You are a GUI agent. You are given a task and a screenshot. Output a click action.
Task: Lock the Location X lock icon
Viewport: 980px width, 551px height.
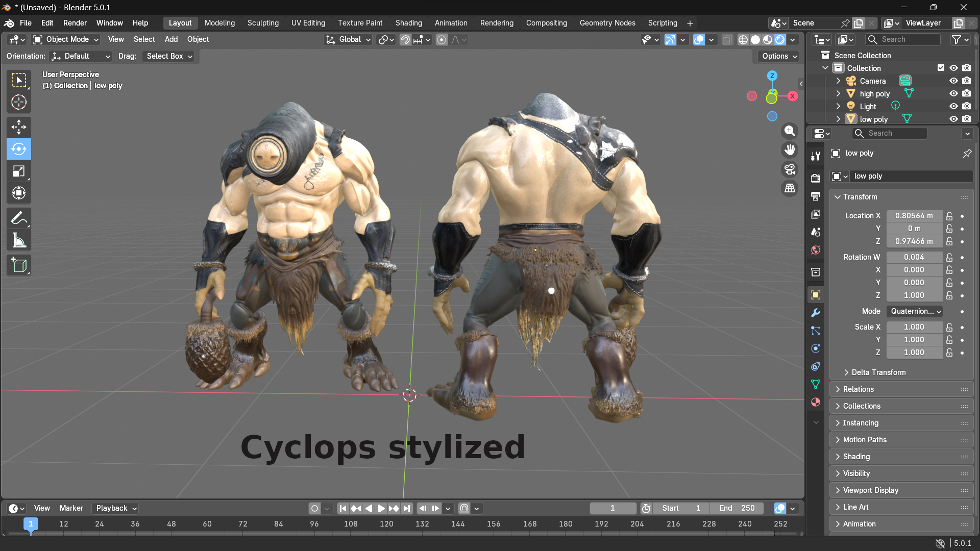click(949, 216)
